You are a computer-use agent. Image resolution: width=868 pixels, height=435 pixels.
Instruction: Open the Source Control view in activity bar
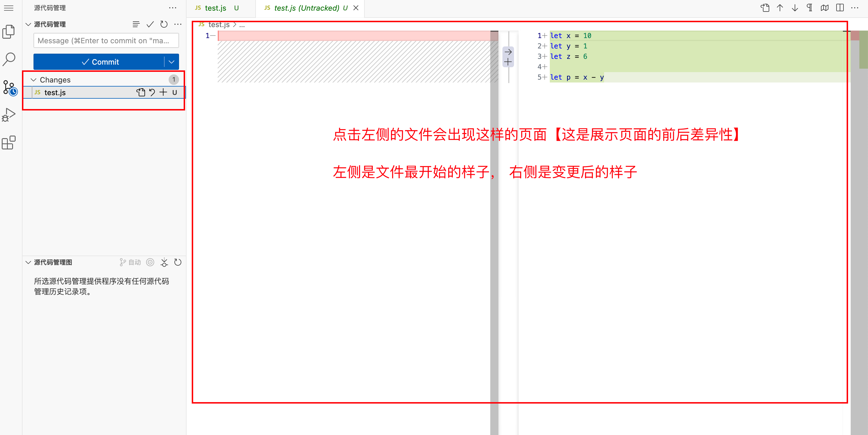pos(10,88)
